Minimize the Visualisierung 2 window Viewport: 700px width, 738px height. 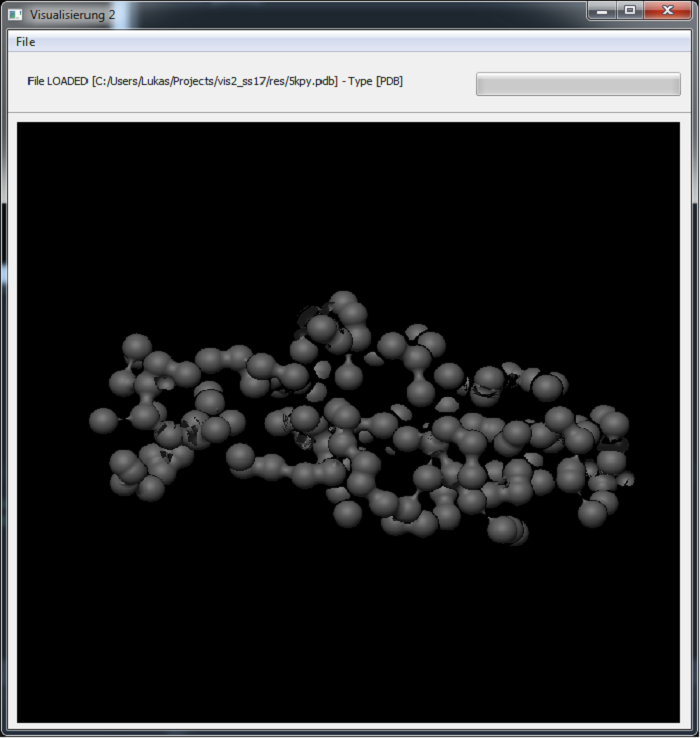point(602,10)
